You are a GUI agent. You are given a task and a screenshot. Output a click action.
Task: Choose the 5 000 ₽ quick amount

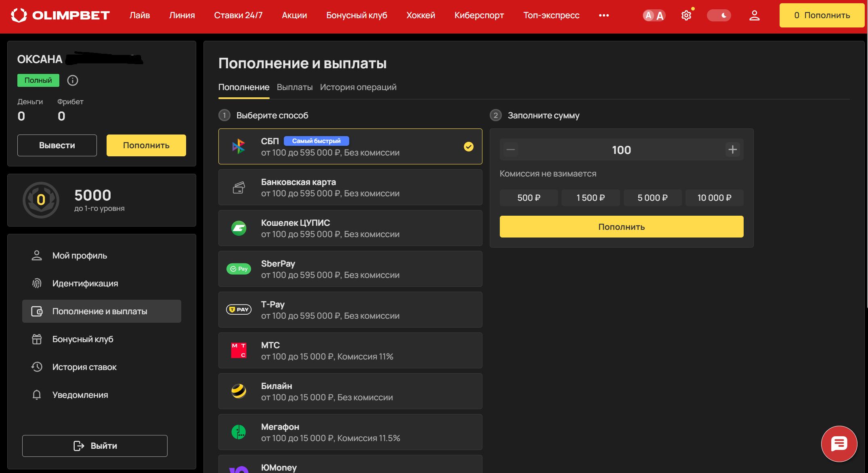click(x=652, y=198)
